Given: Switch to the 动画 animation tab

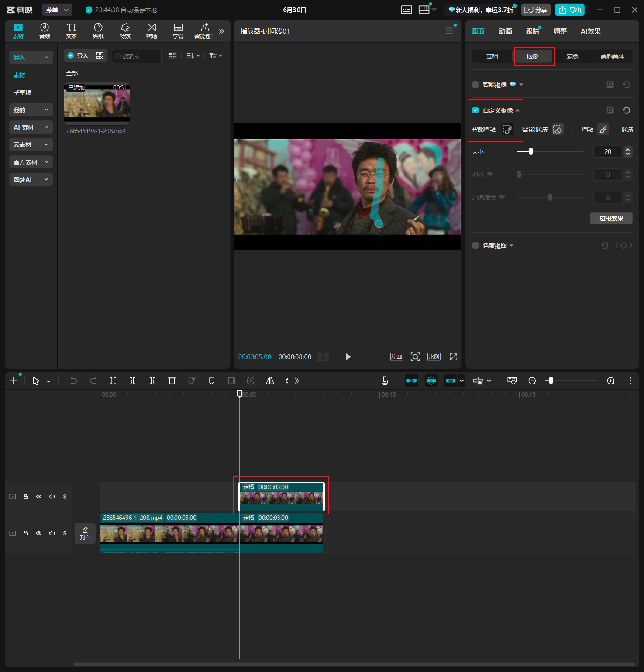Looking at the screenshot, I should tap(505, 31).
